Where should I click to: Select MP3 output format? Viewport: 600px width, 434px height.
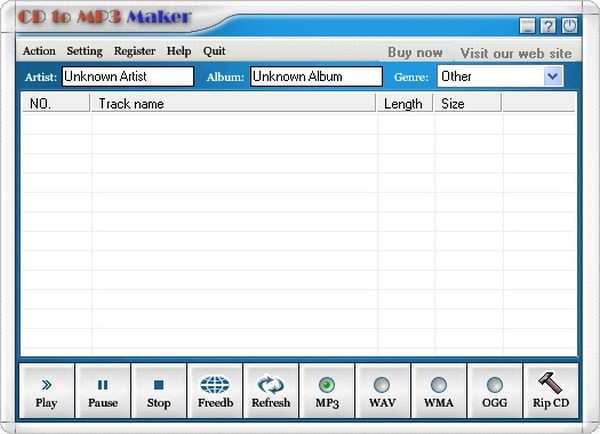pos(327,384)
